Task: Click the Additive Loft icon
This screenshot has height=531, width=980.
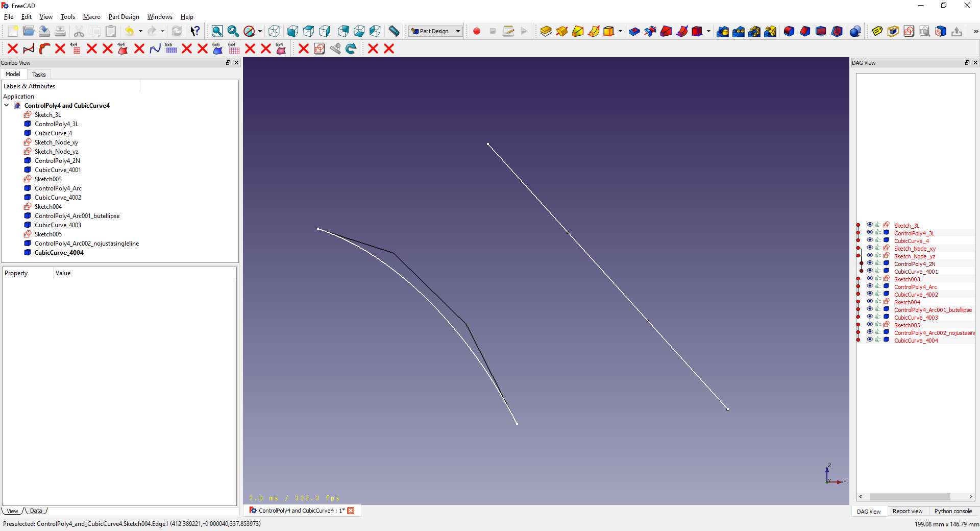Action: 578,31
